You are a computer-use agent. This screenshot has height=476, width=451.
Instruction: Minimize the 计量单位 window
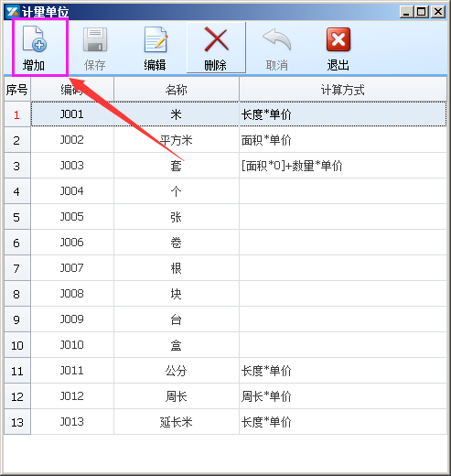pos(407,12)
